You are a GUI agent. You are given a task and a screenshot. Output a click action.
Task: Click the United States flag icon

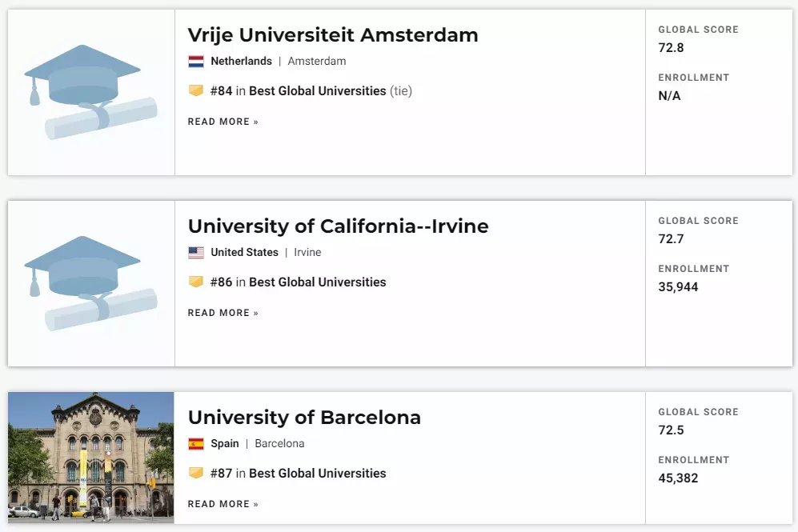coord(196,253)
